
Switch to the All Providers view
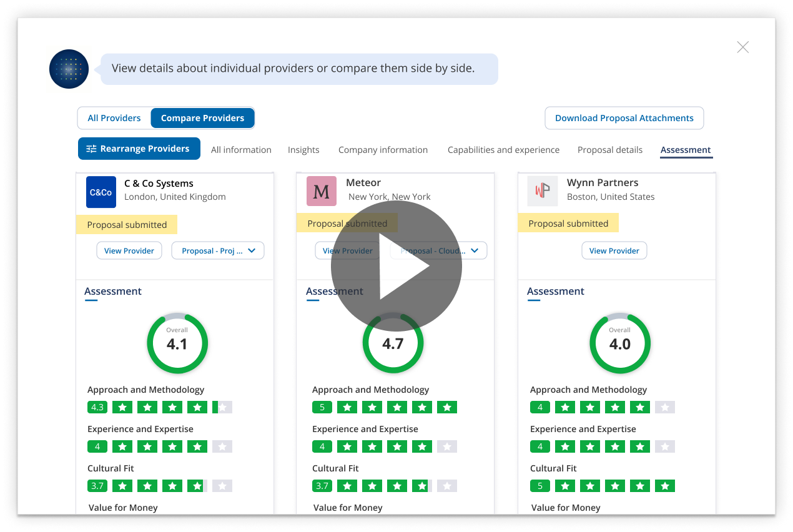pyautogui.click(x=114, y=117)
